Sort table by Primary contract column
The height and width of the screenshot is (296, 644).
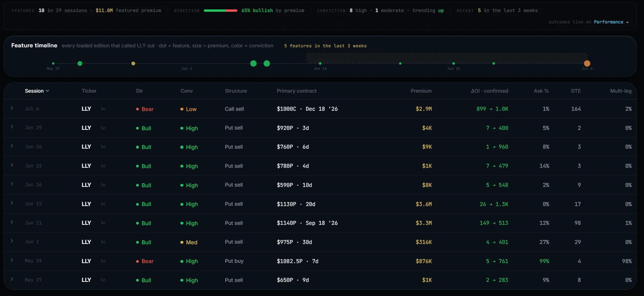pos(297,91)
